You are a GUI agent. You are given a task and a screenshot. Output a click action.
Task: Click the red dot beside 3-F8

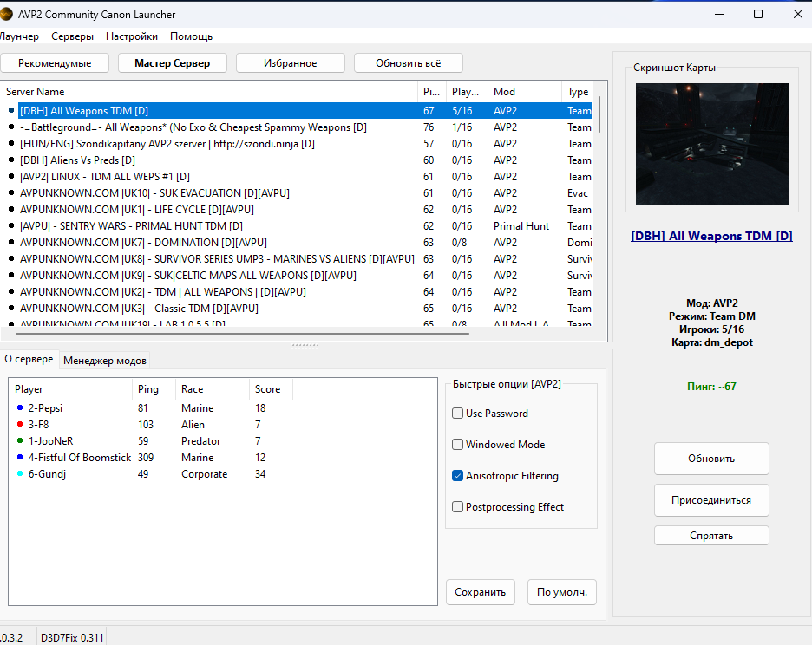point(20,425)
